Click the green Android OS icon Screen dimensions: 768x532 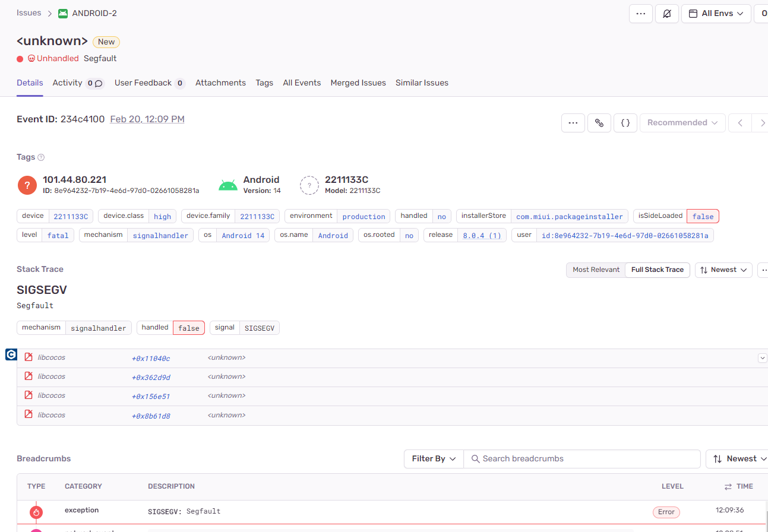click(227, 185)
